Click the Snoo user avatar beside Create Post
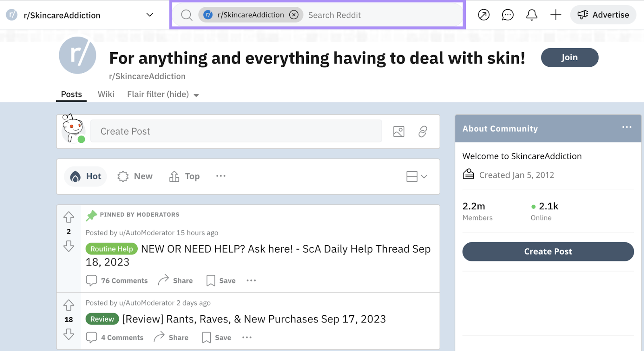 73,129
